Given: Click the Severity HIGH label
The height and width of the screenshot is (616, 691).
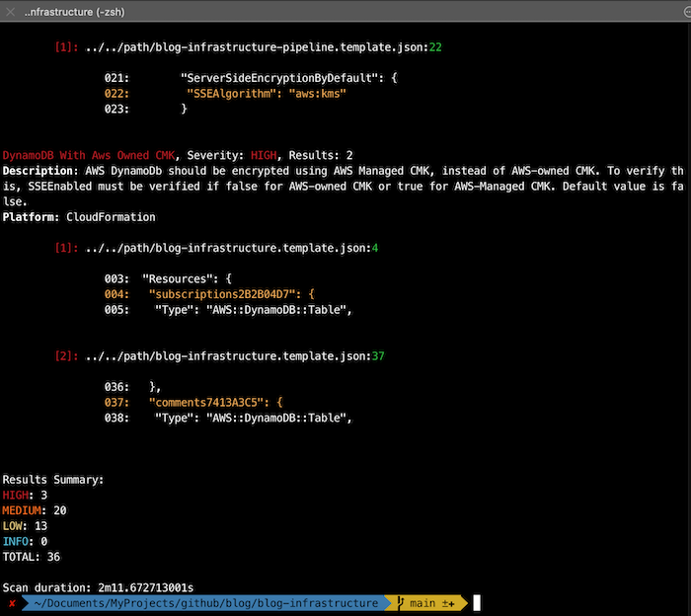Looking at the screenshot, I should (232, 155).
